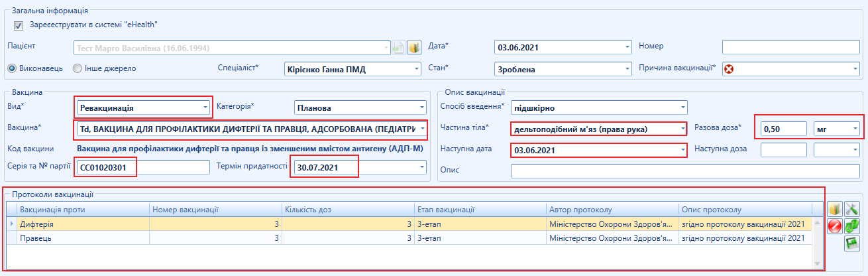868x276 pixels.
Task: Sort by Етап вакцинації column header
Action: tap(481, 210)
